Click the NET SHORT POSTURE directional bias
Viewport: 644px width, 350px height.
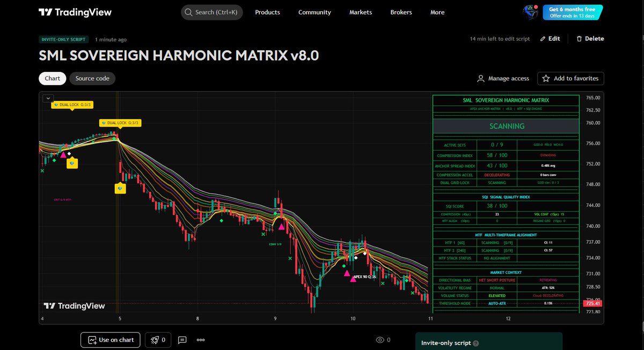click(497, 280)
